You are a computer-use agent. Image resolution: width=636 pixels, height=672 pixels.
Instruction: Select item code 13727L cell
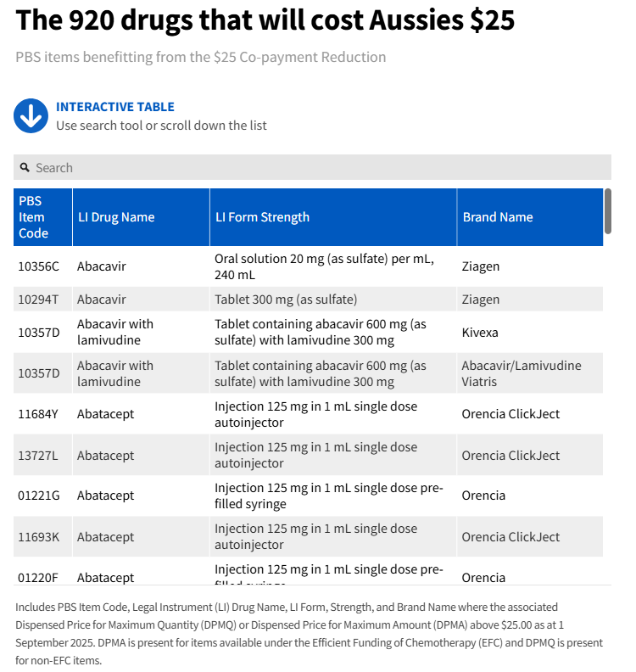click(43, 455)
